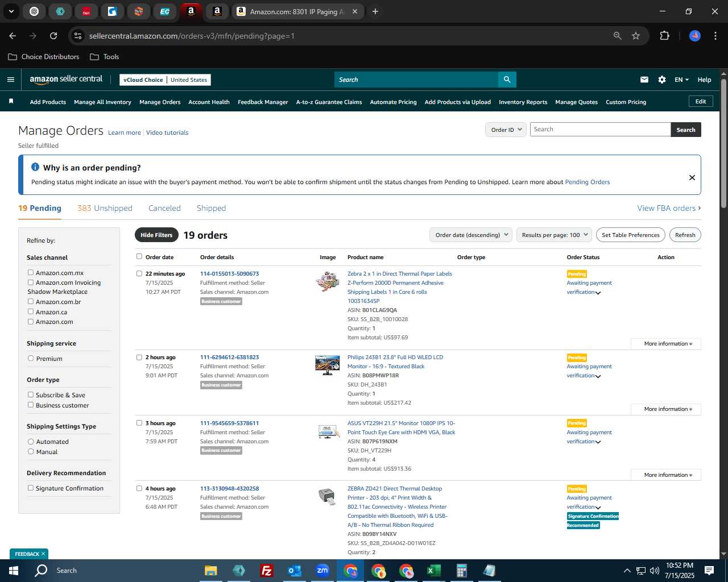The height and width of the screenshot is (582, 728).
Task: Open Calculator from the taskbar
Action: (x=461, y=571)
